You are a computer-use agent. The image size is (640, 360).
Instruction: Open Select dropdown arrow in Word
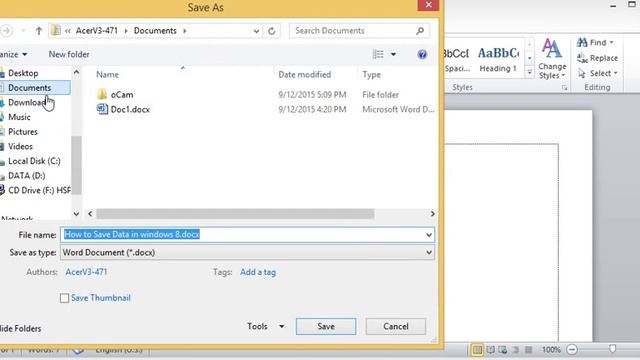click(616, 73)
